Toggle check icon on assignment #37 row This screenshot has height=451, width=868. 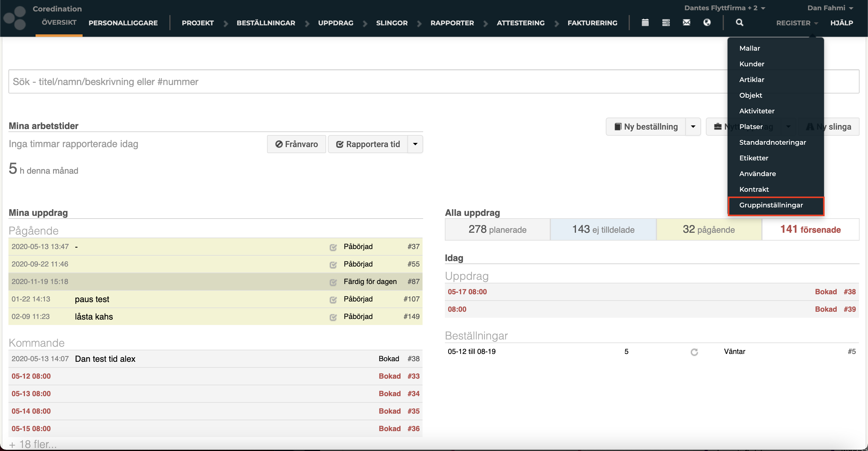(x=333, y=247)
